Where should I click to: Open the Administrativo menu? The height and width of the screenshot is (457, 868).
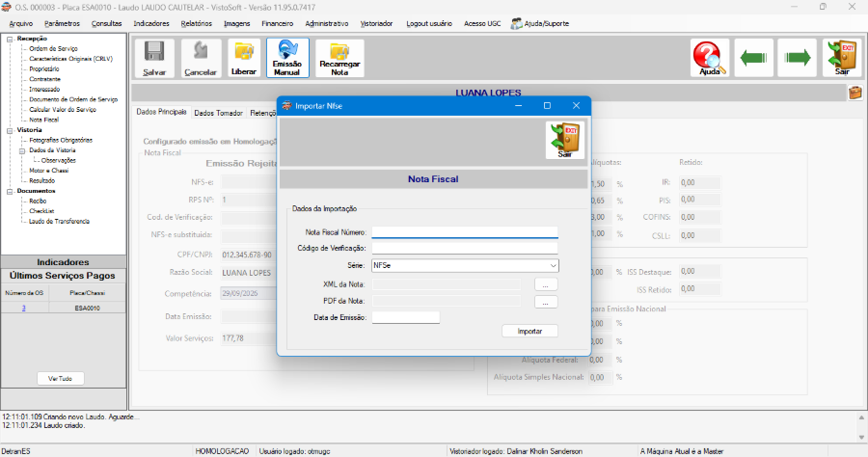point(327,24)
